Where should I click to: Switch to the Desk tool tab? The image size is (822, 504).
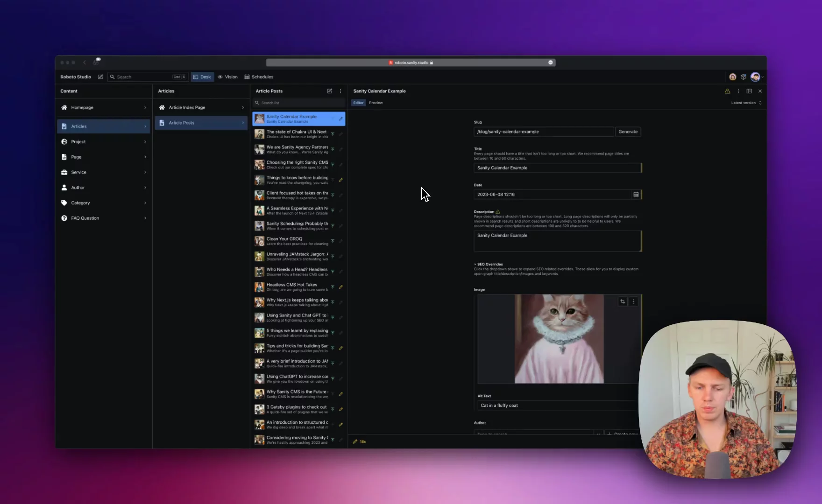202,77
